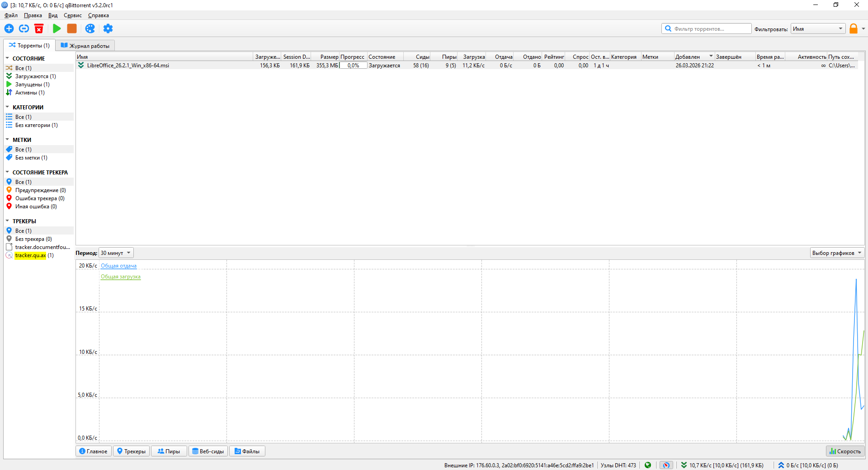Open the Выбор графиков dropdown
Image resolution: width=868 pixels, height=470 pixels.
point(837,253)
